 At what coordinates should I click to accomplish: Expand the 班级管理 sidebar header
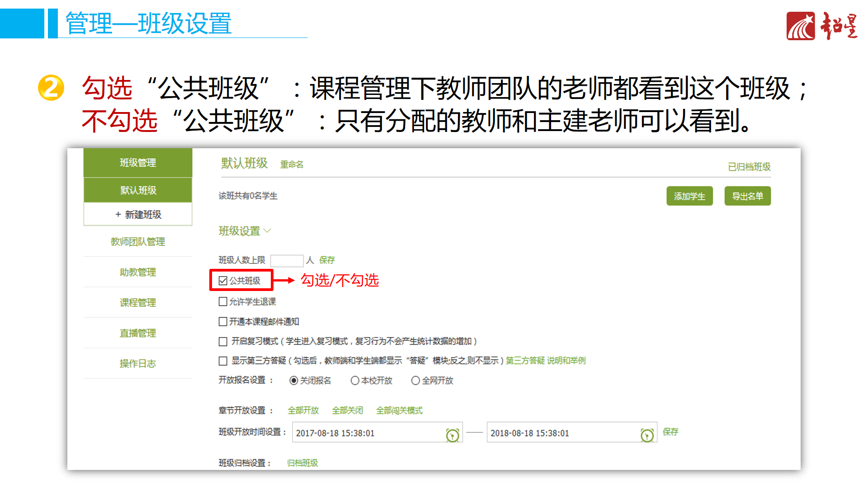tap(138, 163)
